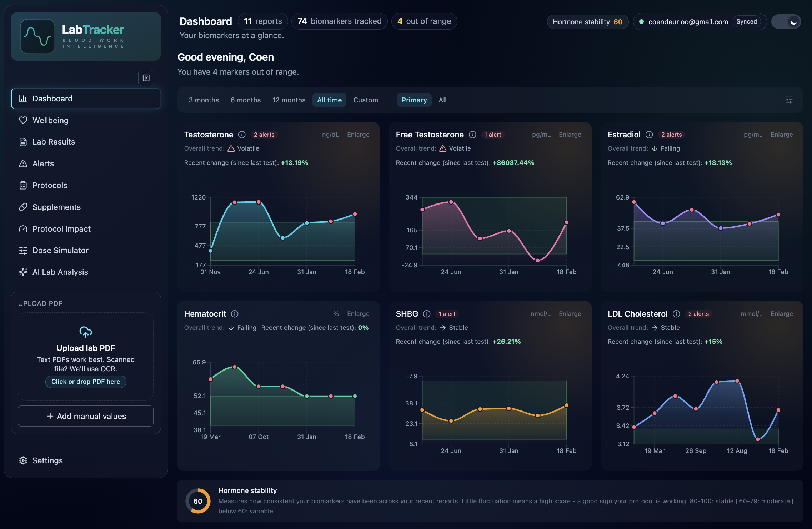
Task: Select the AI Lab Analysis tool
Action: [60, 272]
